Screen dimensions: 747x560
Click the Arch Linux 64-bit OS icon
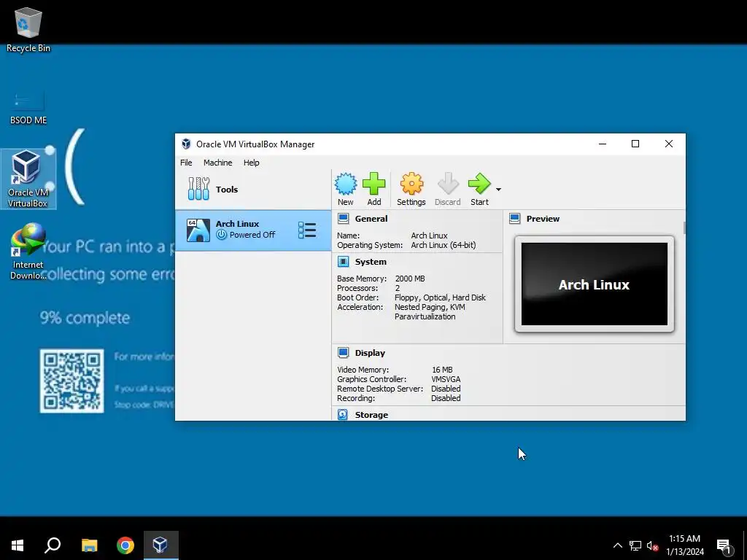tap(198, 230)
